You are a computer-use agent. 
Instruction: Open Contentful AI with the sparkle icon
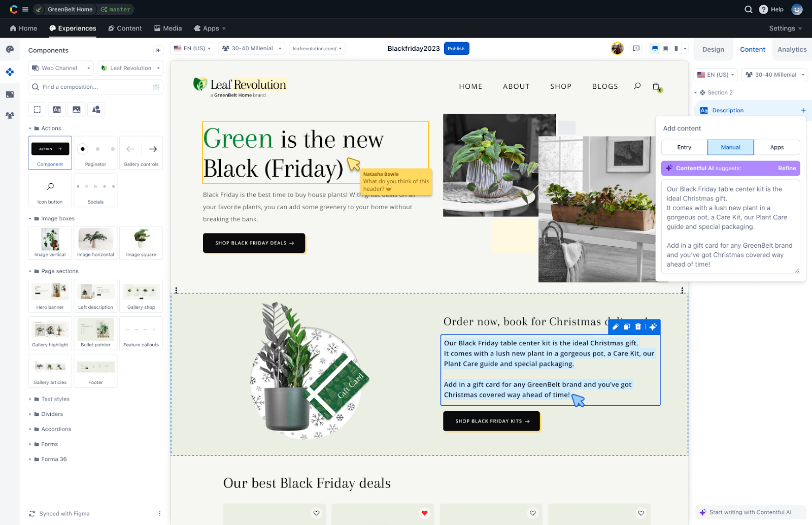point(653,326)
